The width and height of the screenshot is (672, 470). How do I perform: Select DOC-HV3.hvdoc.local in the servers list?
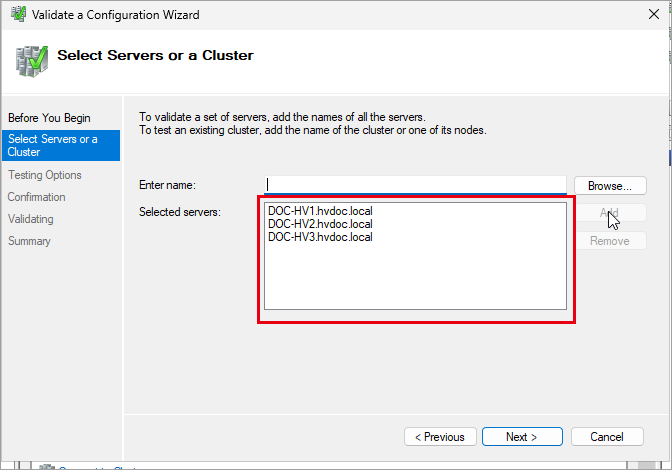(320, 237)
